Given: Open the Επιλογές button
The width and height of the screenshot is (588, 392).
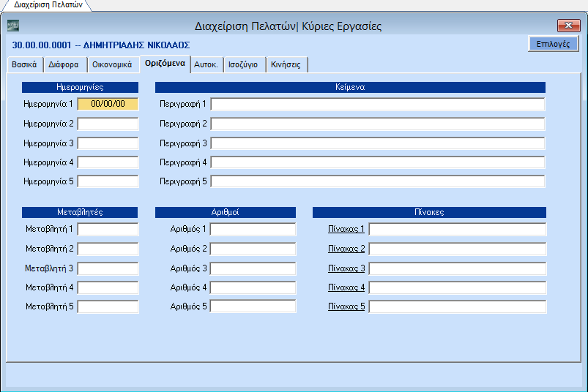Looking at the screenshot, I should click(x=553, y=44).
